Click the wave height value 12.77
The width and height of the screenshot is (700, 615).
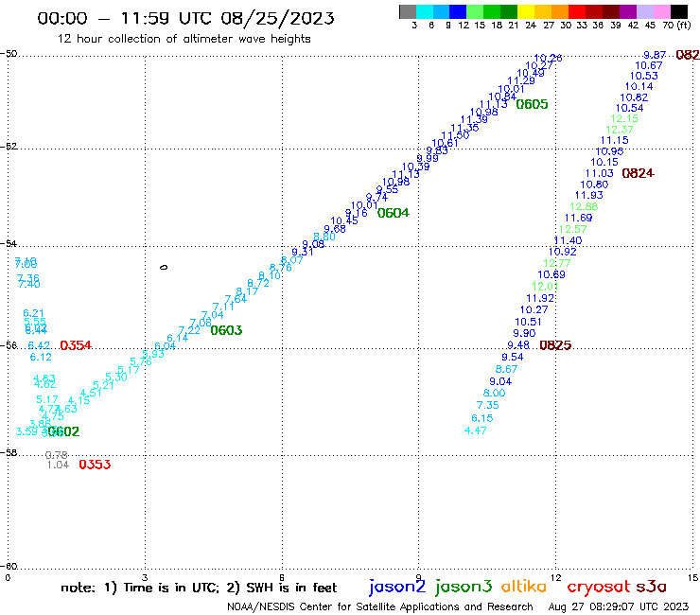(557, 264)
